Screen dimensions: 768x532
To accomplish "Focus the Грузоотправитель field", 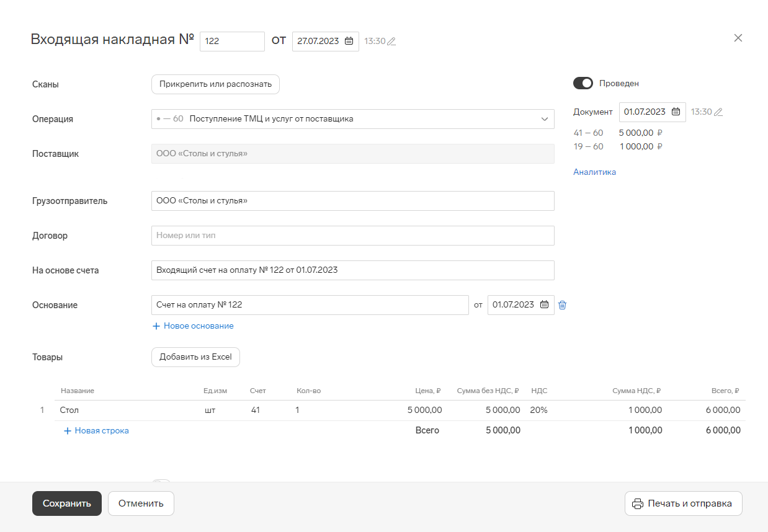I will [x=352, y=200].
